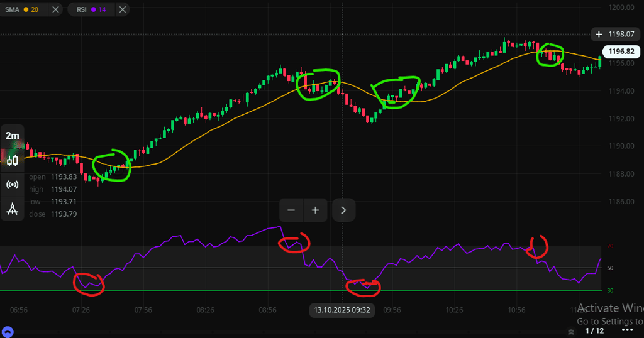This screenshot has width=644, height=338.
Task: Click the orange SMA color dot
Action: point(26,9)
